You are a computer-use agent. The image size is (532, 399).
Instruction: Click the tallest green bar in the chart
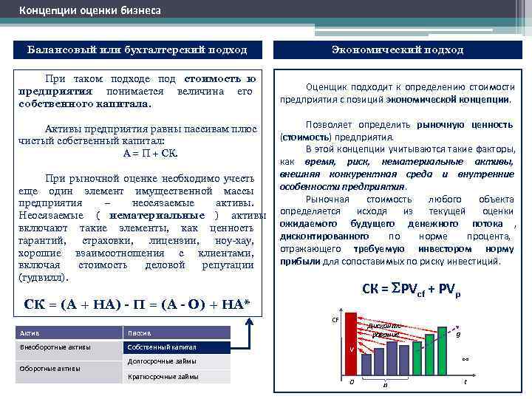coord(442,351)
